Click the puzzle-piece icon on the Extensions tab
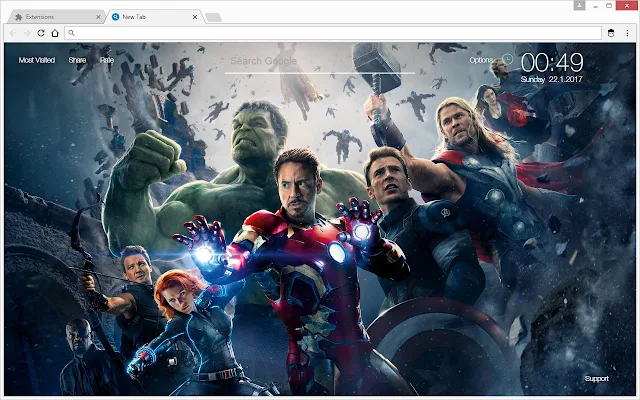 [18, 17]
